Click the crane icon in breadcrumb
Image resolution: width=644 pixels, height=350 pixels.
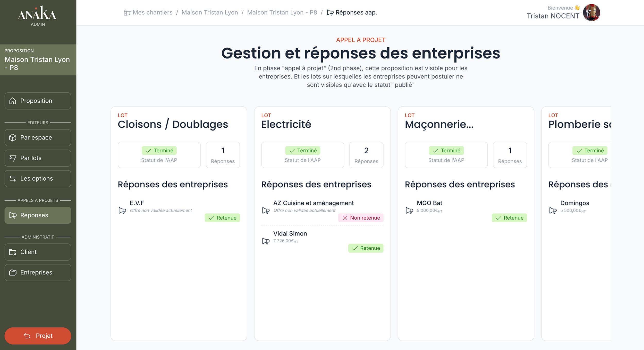click(127, 12)
